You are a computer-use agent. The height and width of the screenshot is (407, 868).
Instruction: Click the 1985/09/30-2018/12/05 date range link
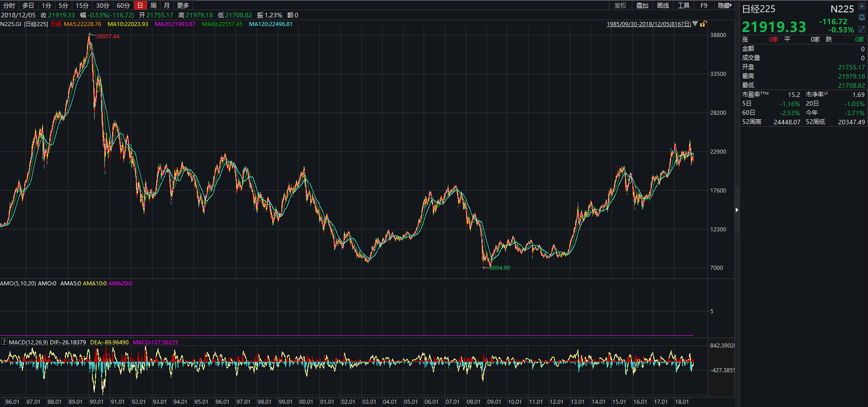(649, 24)
